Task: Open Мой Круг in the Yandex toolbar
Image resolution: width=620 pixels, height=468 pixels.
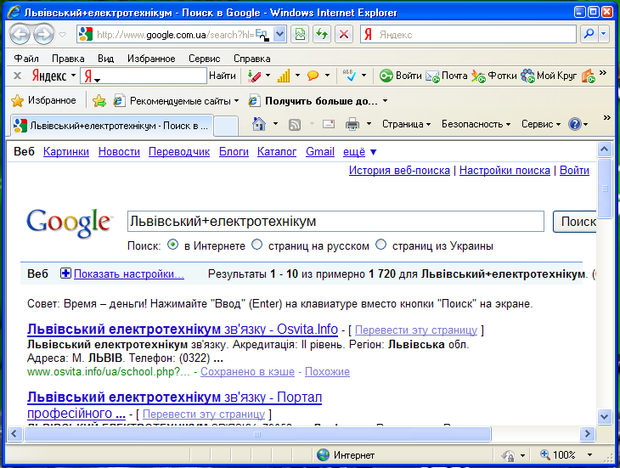Action: click(548, 75)
